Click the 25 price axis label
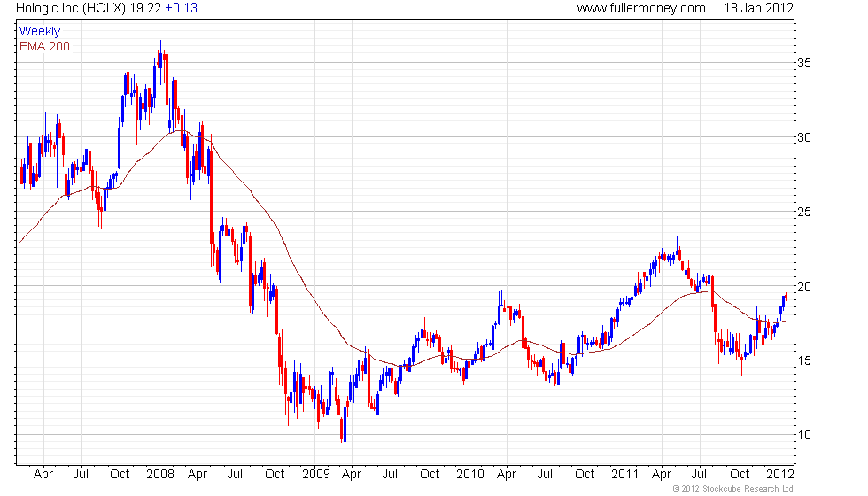This screenshot has height=496, width=868. [804, 212]
